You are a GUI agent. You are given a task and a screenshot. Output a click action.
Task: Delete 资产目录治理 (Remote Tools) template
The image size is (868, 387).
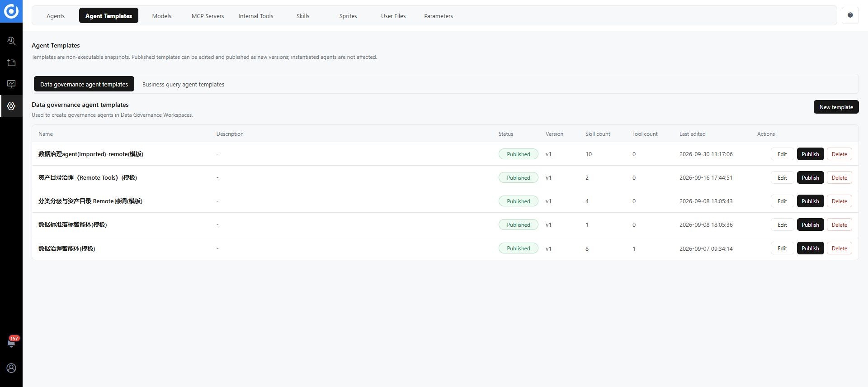pos(839,177)
